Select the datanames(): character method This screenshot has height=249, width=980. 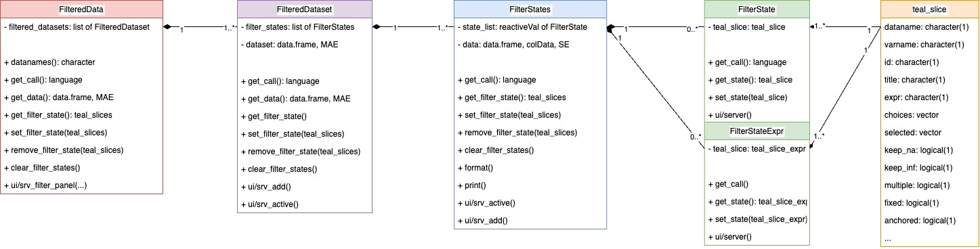pos(49,62)
